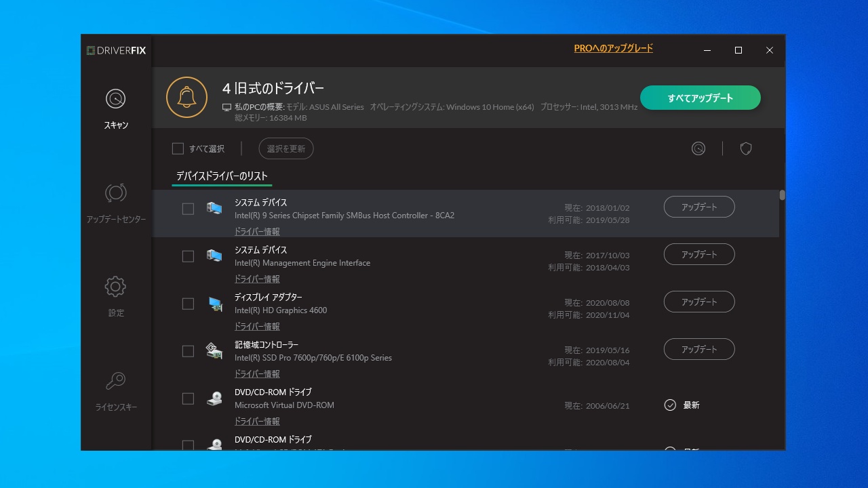Image resolution: width=868 pixels, height=488 pixels.
Task: Click the notification bell icon
Action: [x=186, y=97]
